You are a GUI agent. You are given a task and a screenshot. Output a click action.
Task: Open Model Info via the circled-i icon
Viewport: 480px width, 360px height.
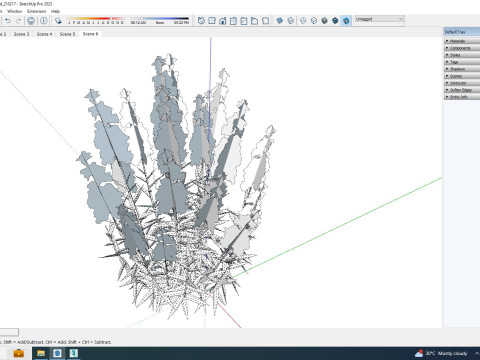44,21
